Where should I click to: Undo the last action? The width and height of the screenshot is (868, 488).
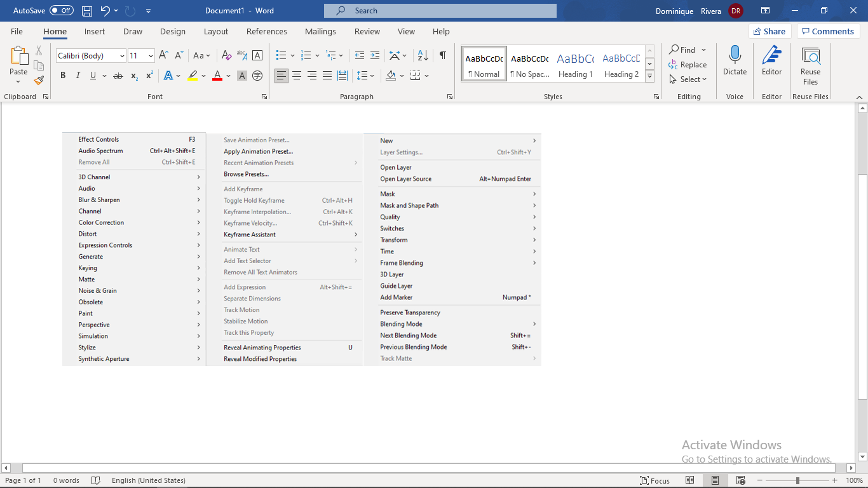105,11
